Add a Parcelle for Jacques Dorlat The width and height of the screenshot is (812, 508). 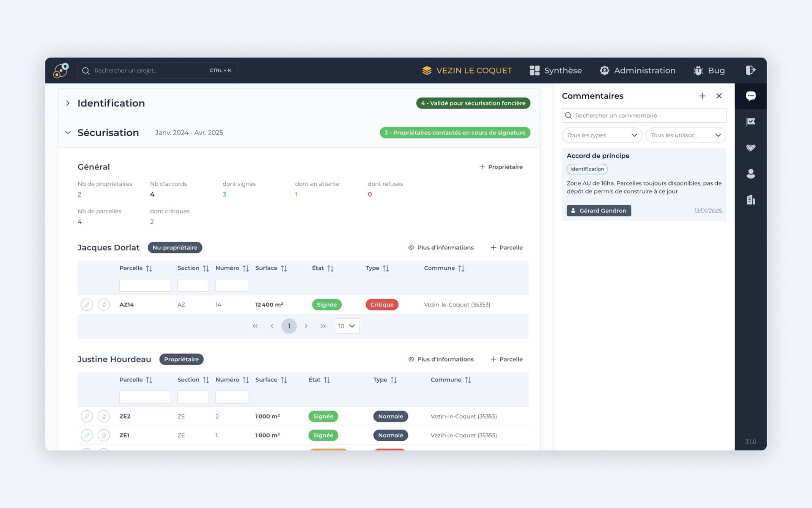(x=506, y=248)
